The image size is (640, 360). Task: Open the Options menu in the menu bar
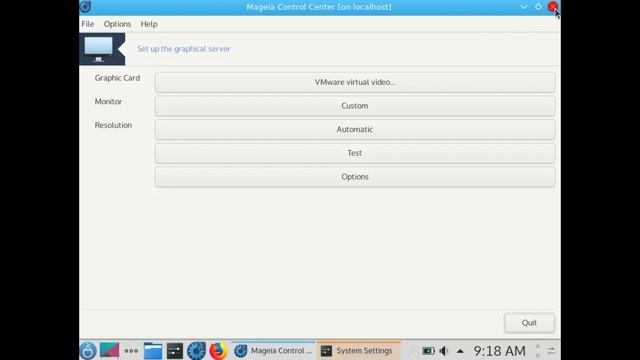tap(117, 24)
